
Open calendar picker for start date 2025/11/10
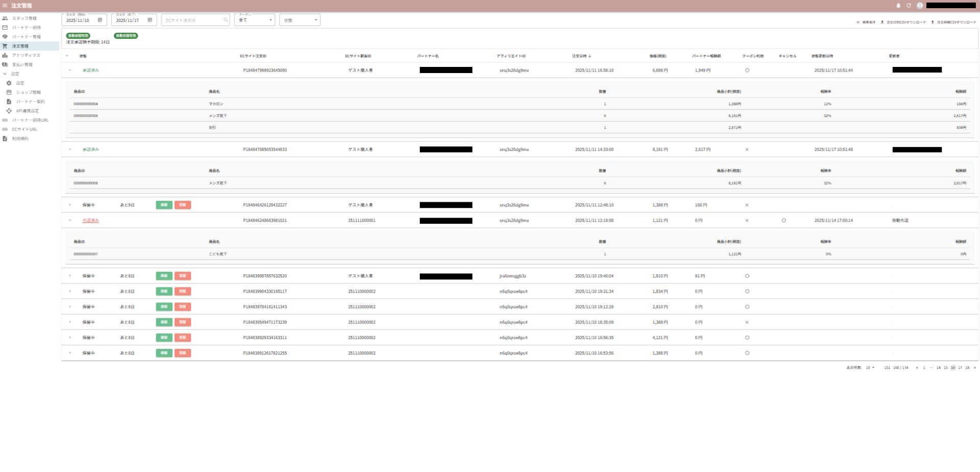(100, 20)
